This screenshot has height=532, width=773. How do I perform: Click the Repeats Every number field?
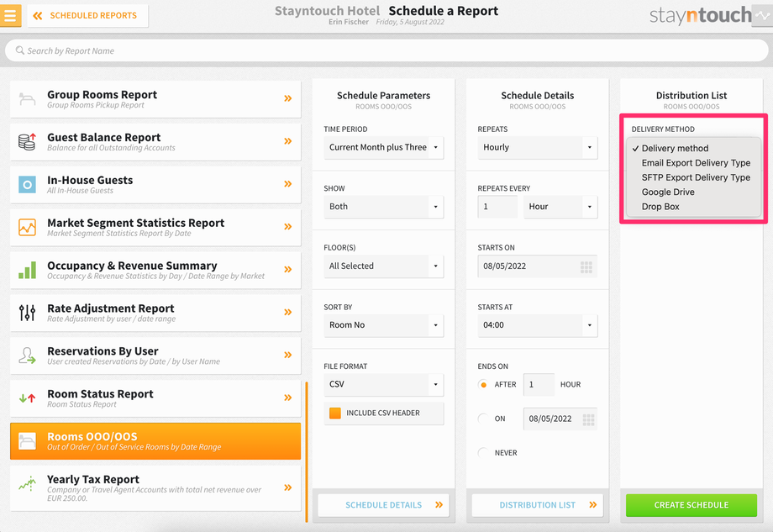497,207
